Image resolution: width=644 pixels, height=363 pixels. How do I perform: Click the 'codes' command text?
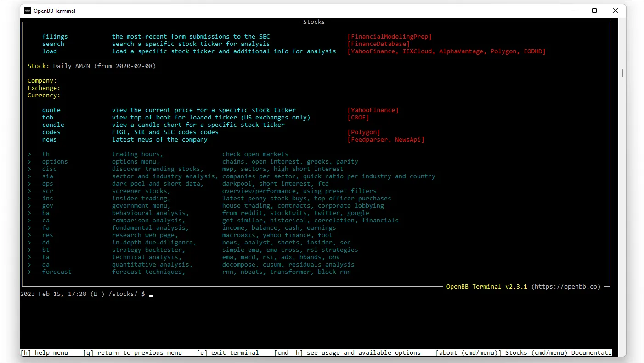pyautogui.click(x=51, y=132)
